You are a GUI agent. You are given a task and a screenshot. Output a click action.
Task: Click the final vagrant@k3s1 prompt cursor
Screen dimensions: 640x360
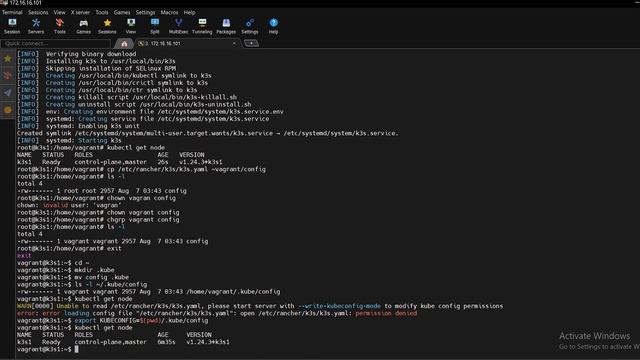coord(76,349)
